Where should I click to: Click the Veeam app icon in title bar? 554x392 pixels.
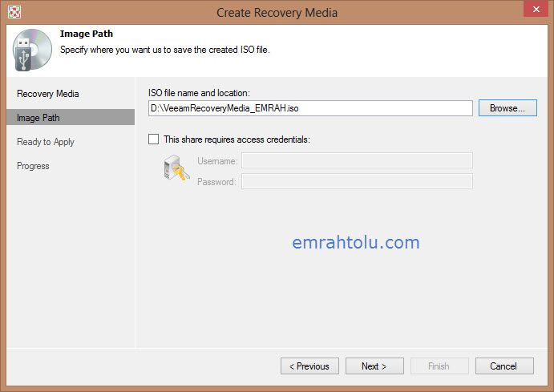pos(14,12)
